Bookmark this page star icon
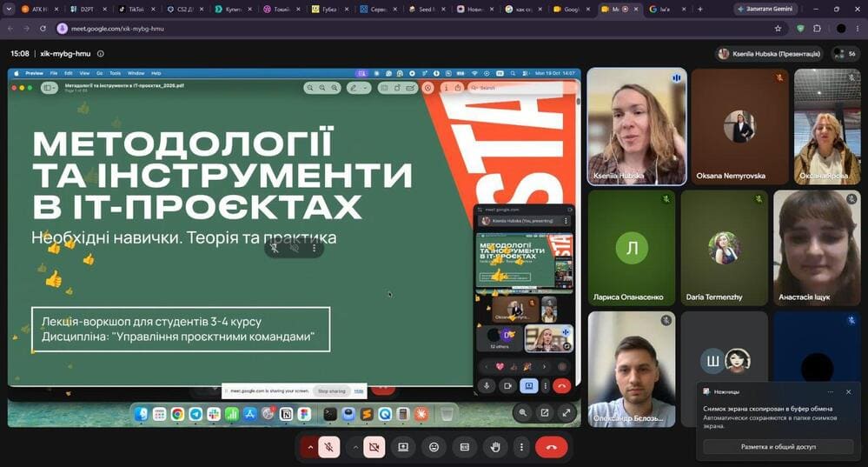 tap(779, 28)
